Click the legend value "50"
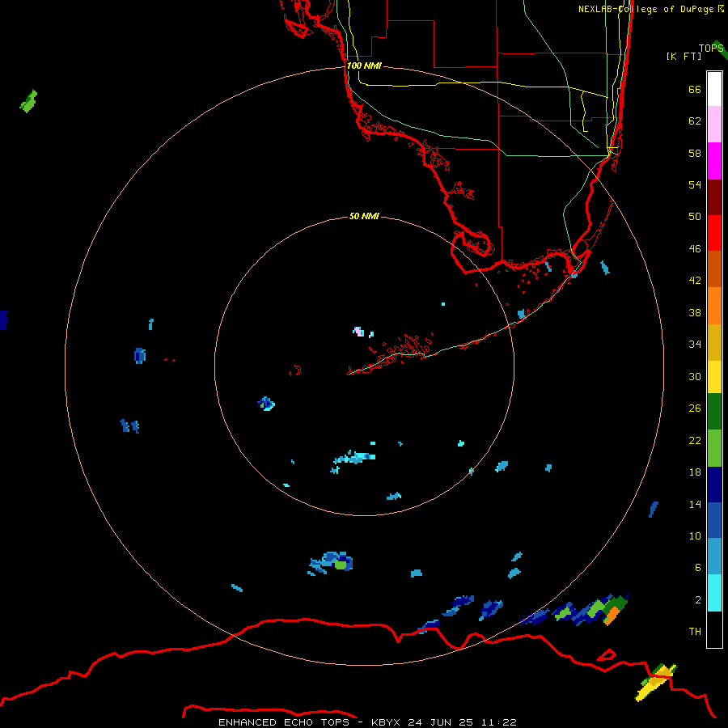 (695, 216)
